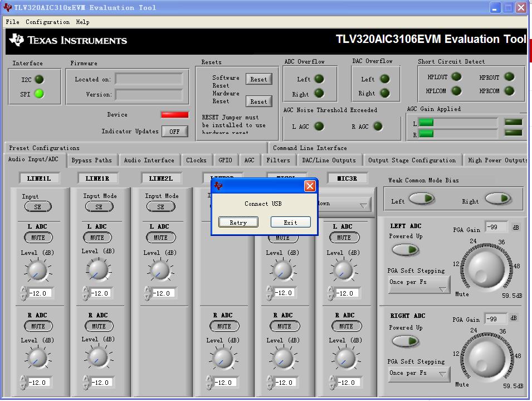Toggle Weak Common Mode Bias Left switch
This screenshot has width=532, height=401.
[x=422, y=199]
